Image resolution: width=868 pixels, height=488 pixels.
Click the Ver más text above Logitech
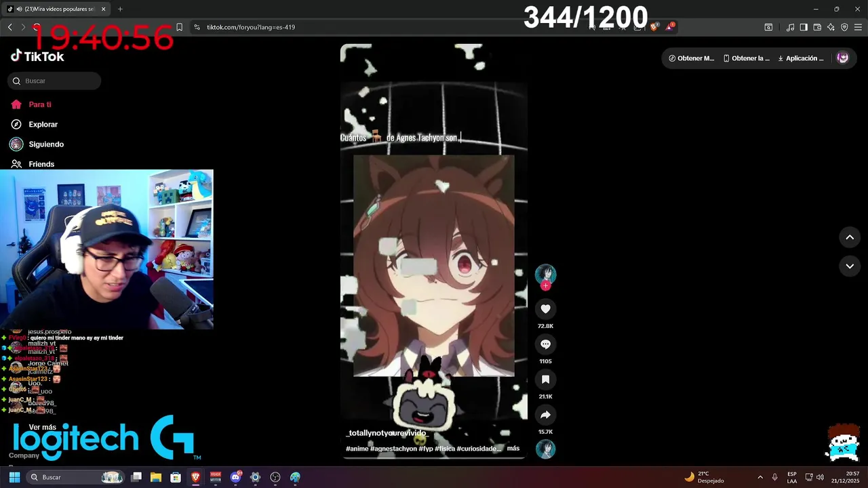pos(43,427)
